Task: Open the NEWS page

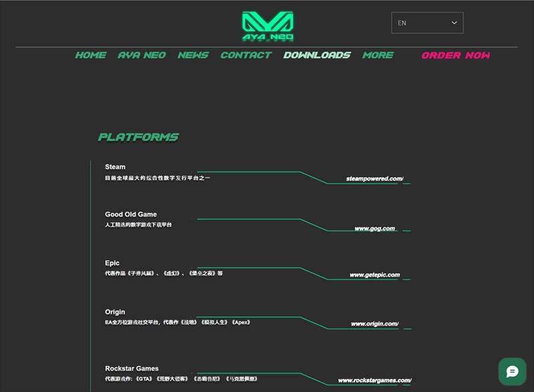Action: 193,55
